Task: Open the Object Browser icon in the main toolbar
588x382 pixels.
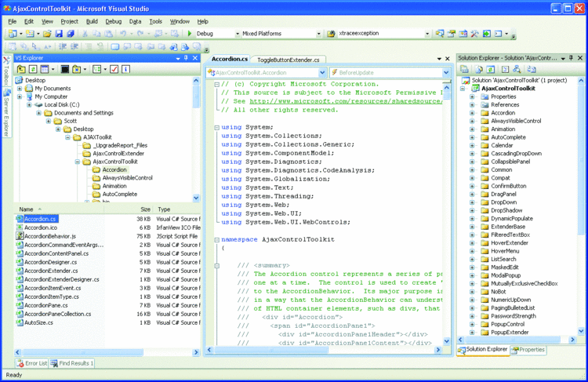Action: pyautogui.click(x=463, y=34)
